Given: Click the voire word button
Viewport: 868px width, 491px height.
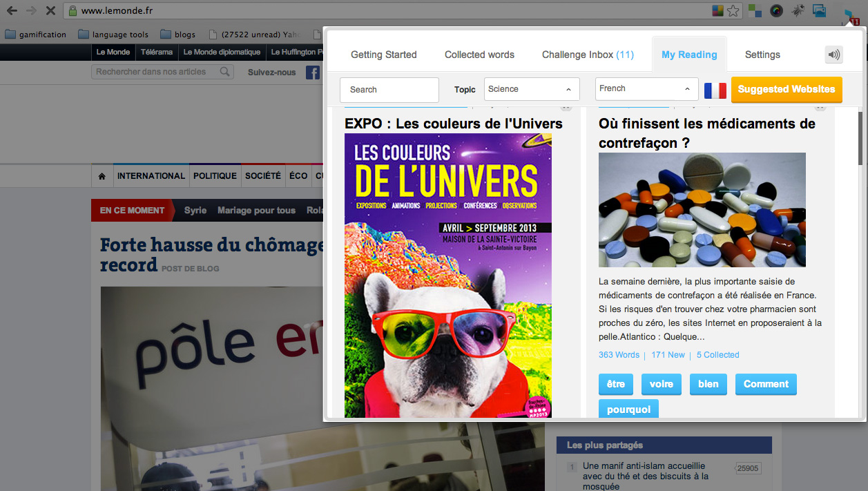Looking at the screenshot, I should [662, 385].
